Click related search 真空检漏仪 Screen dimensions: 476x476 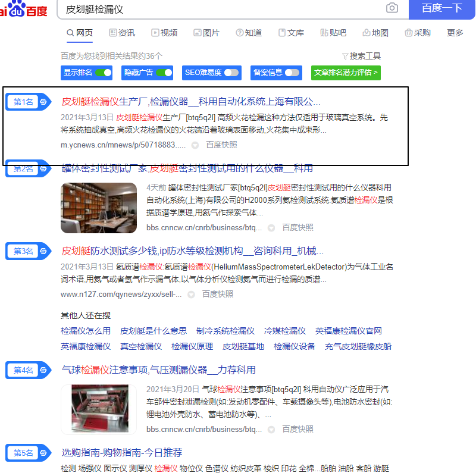(x=141, y=346)
